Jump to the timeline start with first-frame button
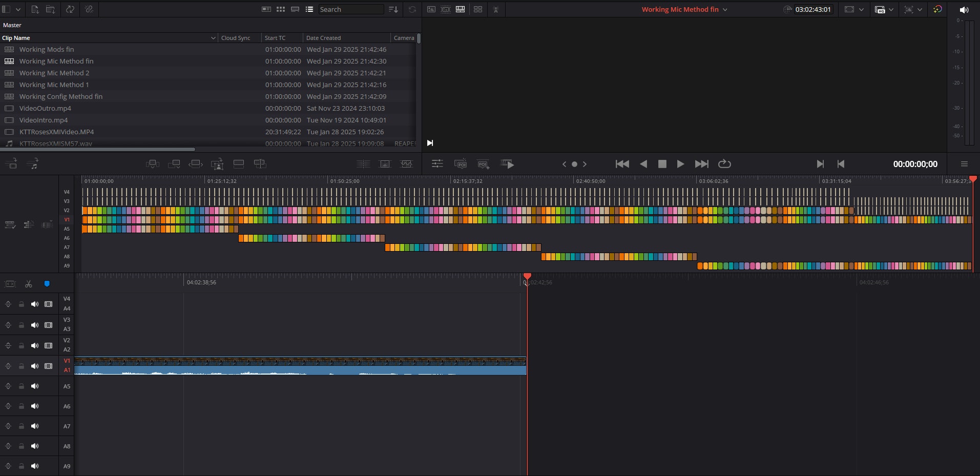This screenshot has height=476, width=980. 622,164
